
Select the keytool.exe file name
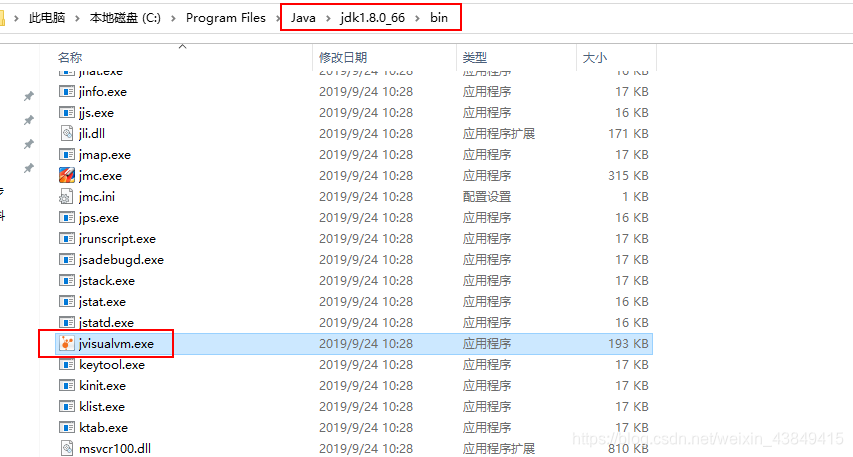(x=112, y=365)
